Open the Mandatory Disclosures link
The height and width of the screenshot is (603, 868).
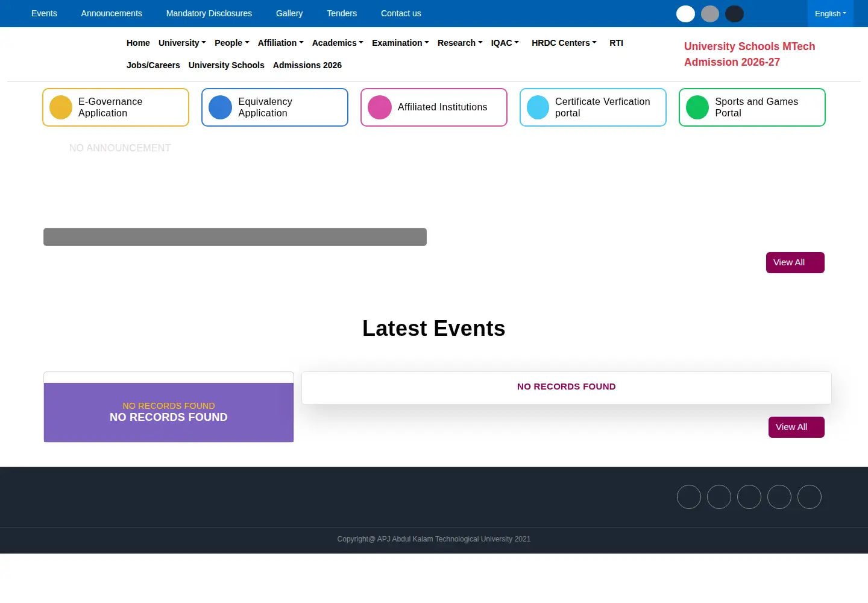tap(209, 13)
